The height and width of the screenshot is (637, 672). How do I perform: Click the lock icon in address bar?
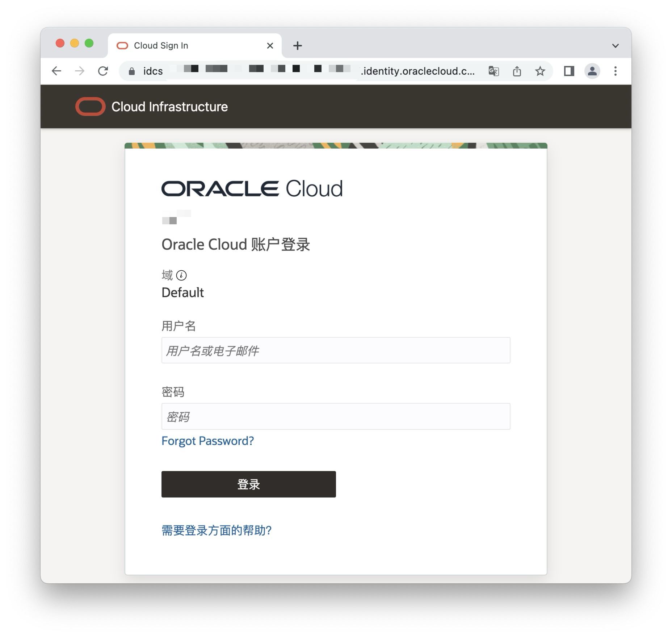132,71
